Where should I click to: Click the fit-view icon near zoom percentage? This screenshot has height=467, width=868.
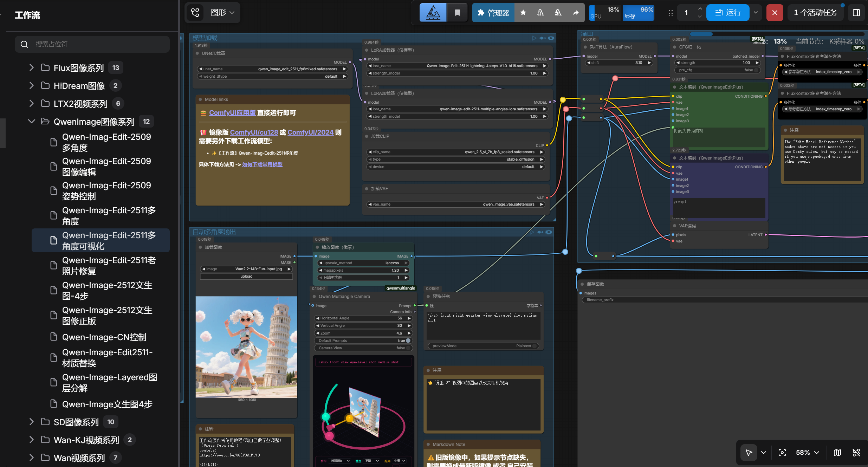(782, 453)
